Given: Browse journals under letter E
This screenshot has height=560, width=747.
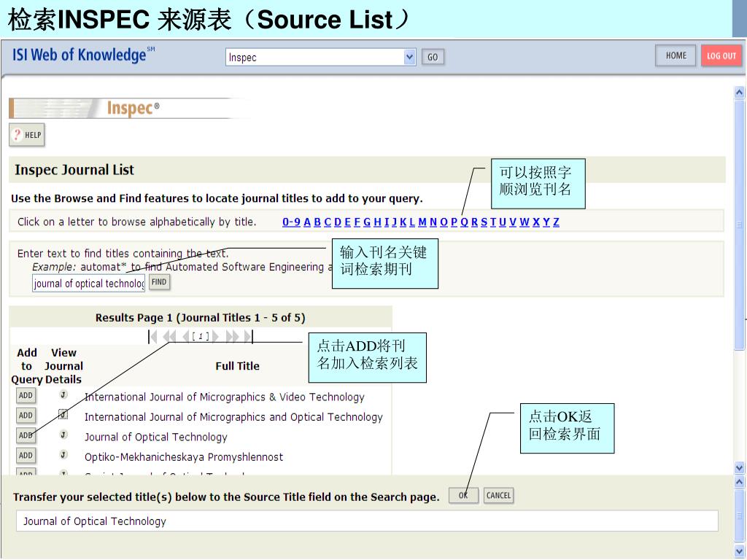Looking at the screenshot, I should (x=348, y=222).
